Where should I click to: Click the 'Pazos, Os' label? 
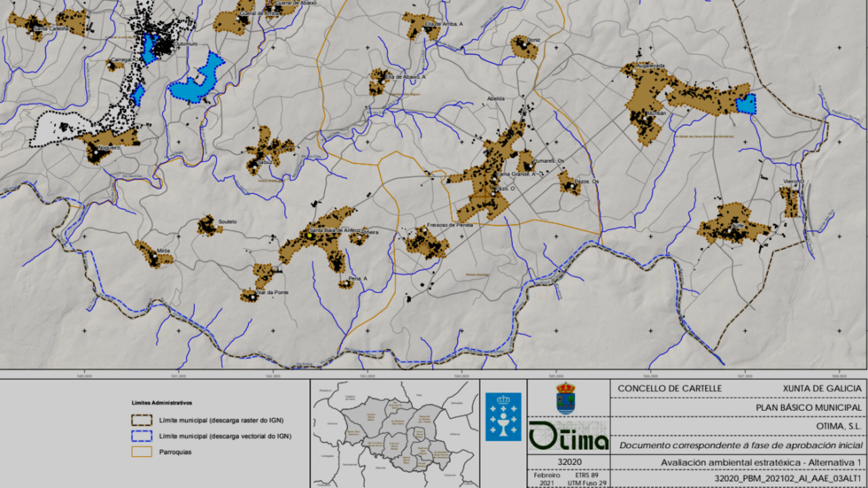(587, 182)
